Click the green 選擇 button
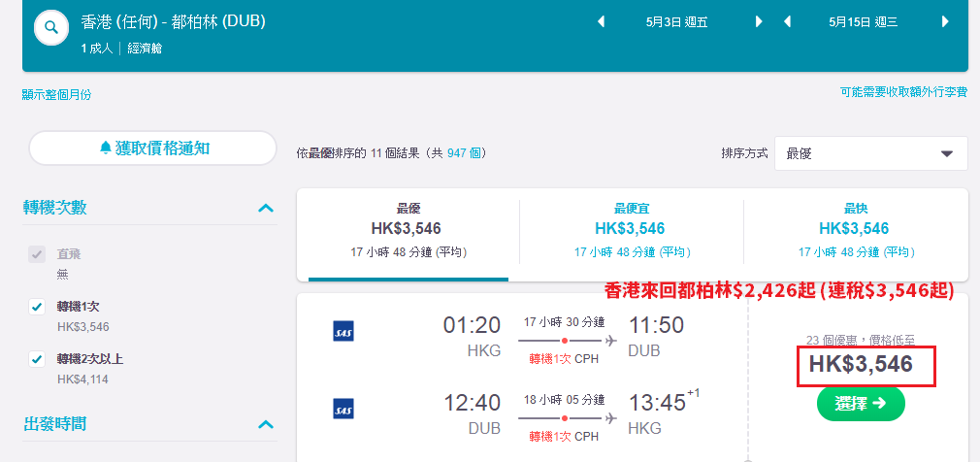The height and width of the screenshot is (462, 980). 861,403
